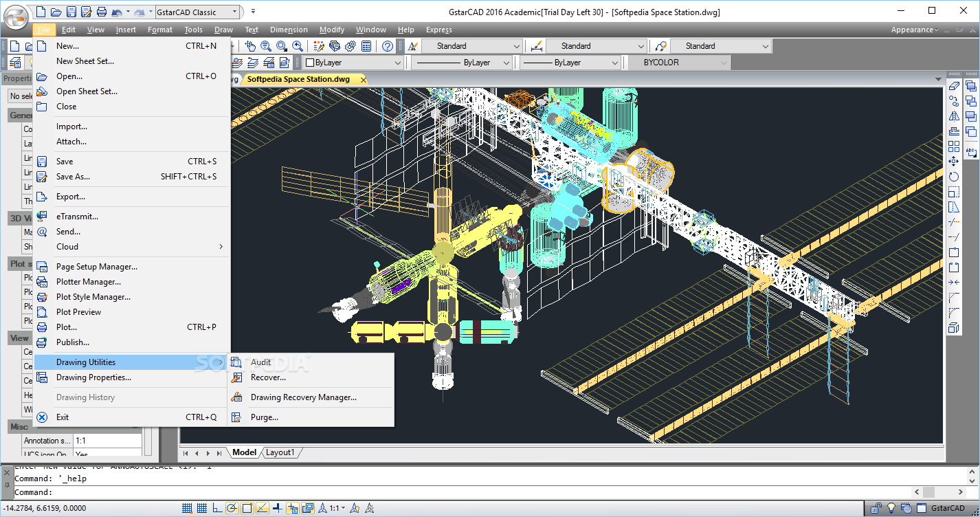Select the Erase tool in Modify toolbar

pos(954,86)
